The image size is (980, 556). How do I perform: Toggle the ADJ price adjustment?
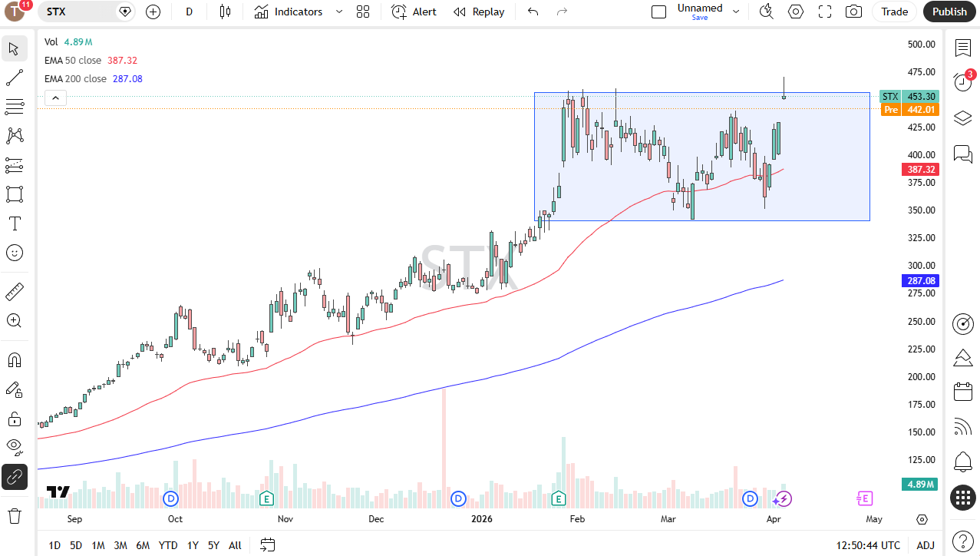tap(926, 545)
